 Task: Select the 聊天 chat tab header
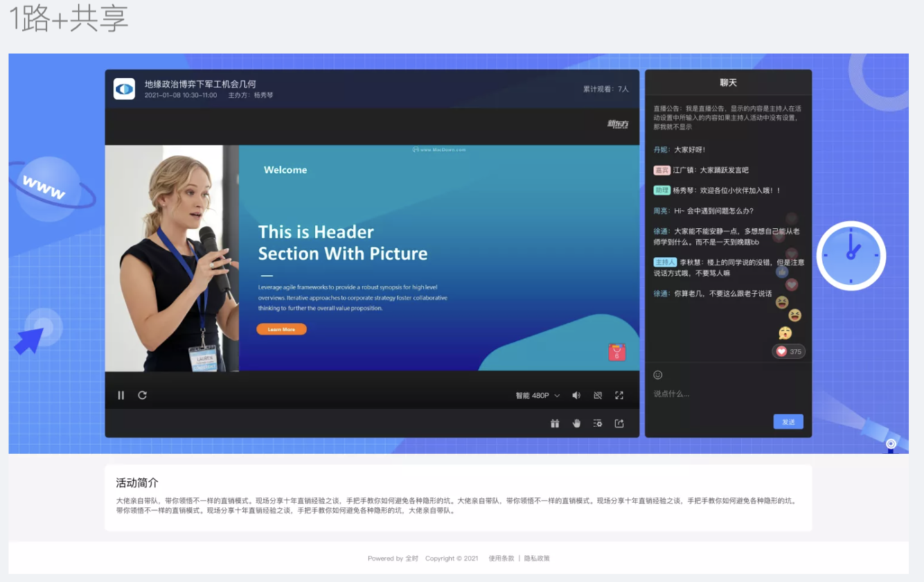click(x=728, y=83)
